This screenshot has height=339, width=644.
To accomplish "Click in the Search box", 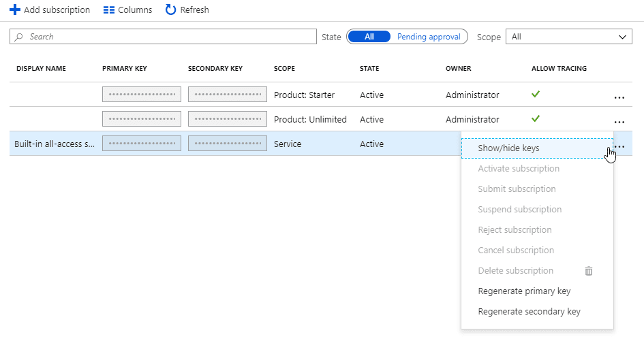I will 164,37.
